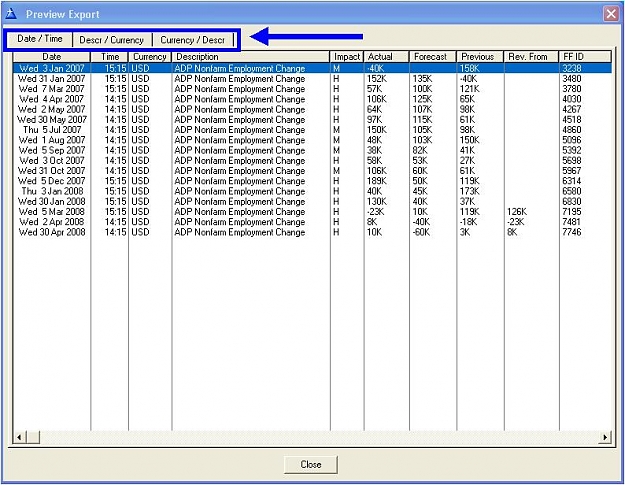Click the Forecast column header
The width and height of the screenshot is (625, 485).
pyautogui.click(x=433, y=57)
